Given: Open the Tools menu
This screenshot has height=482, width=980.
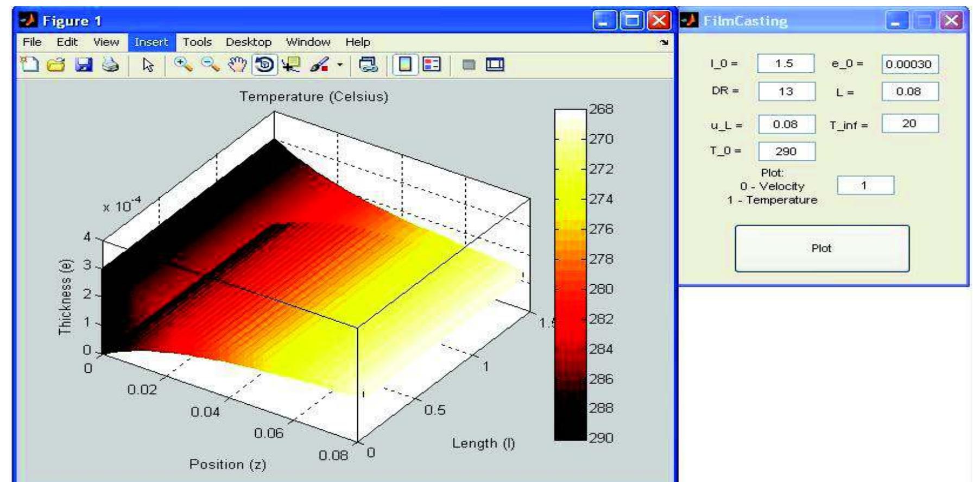Looking at the screenshot, I should click(197, 42).
